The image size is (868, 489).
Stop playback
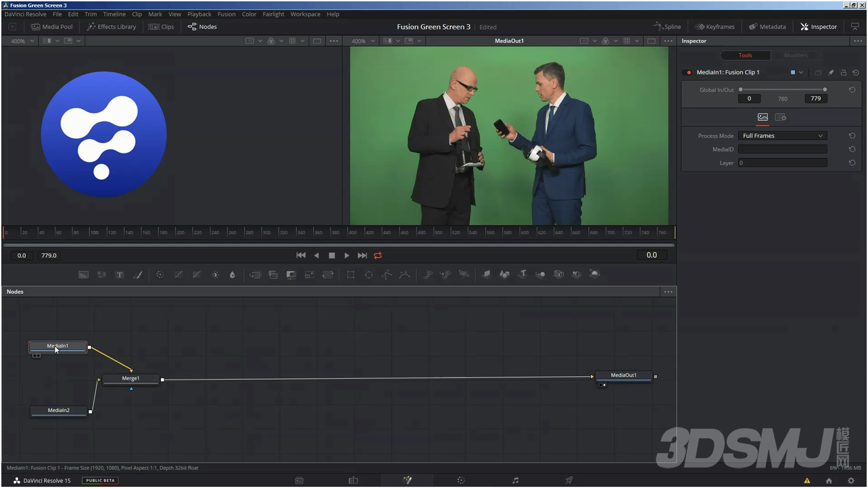click(x=332, y=255)
